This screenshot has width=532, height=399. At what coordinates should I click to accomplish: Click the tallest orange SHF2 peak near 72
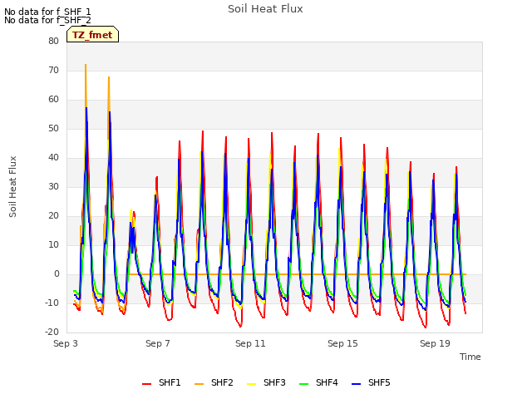[x=86, y=65]
